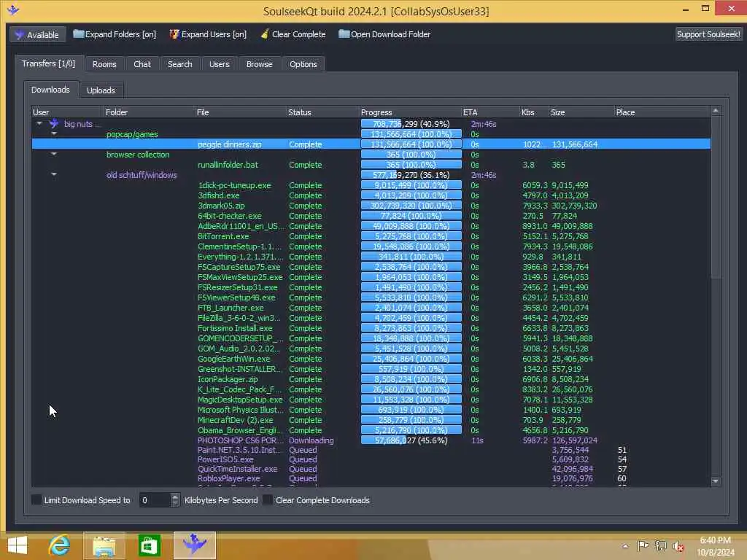747x560 pixels.
Task: Click PHOTOSHOP CS6 download progress bar
Action: [x=411, y=440]
